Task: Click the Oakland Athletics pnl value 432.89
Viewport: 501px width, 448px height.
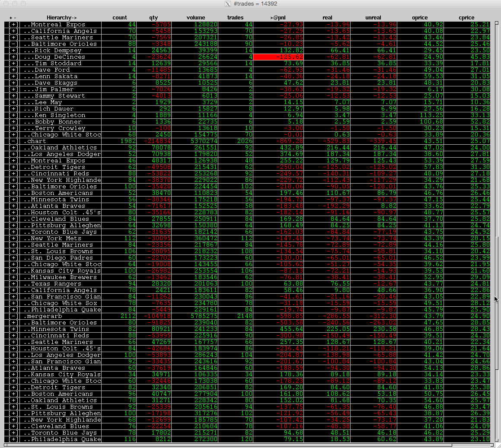Action: (x=290, y=147)
